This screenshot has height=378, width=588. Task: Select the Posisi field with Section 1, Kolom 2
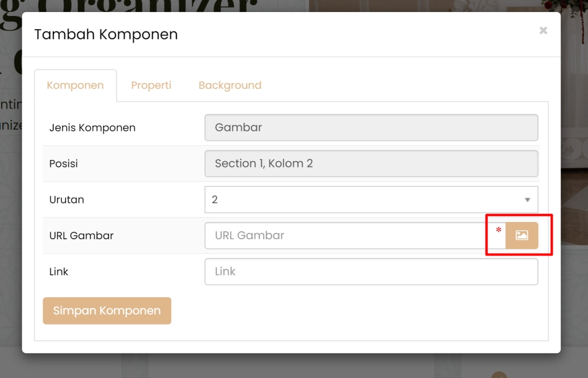371,163
